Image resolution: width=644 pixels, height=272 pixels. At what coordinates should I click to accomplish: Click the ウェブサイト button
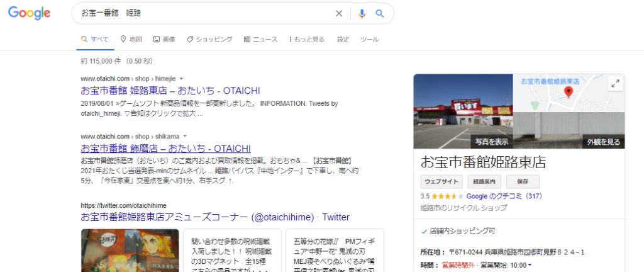[x=441, y=181]
